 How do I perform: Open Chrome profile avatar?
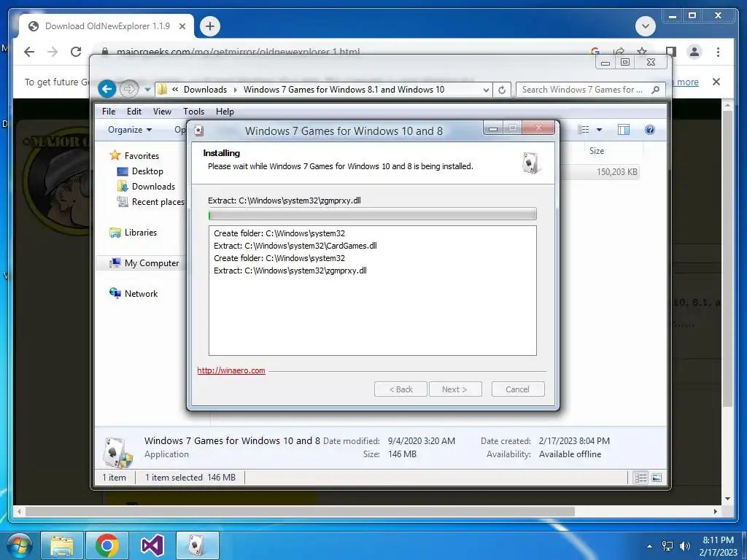pyautogui.click(x=694, y=52)
